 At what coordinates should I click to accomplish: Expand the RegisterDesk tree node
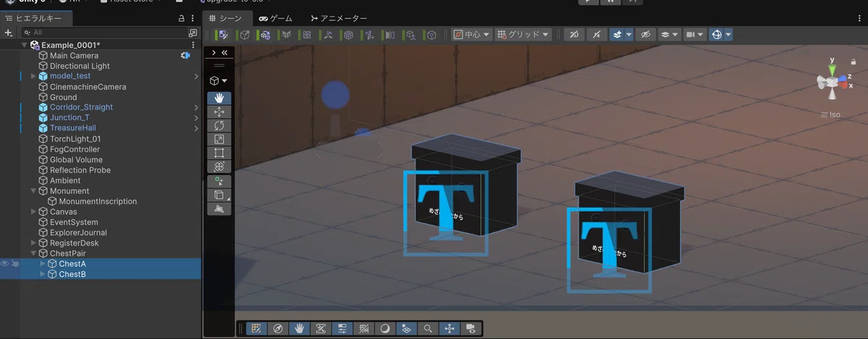tap(33, 243)
